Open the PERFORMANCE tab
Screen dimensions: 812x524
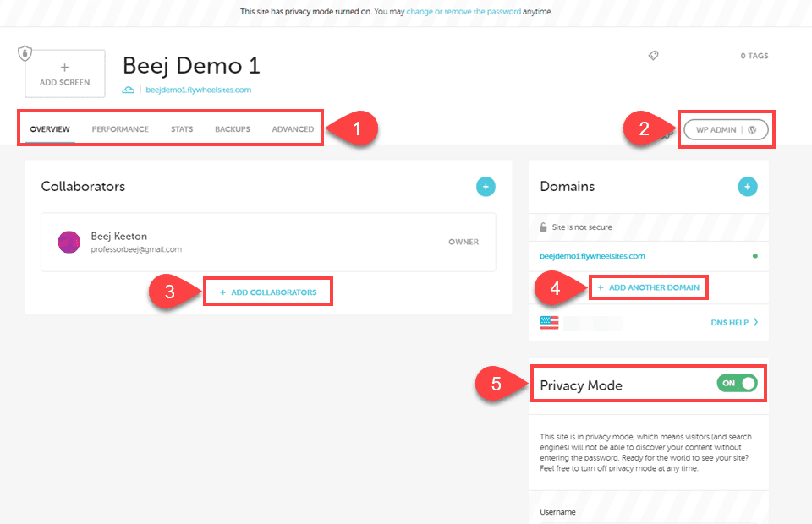[x=120, y=129]
